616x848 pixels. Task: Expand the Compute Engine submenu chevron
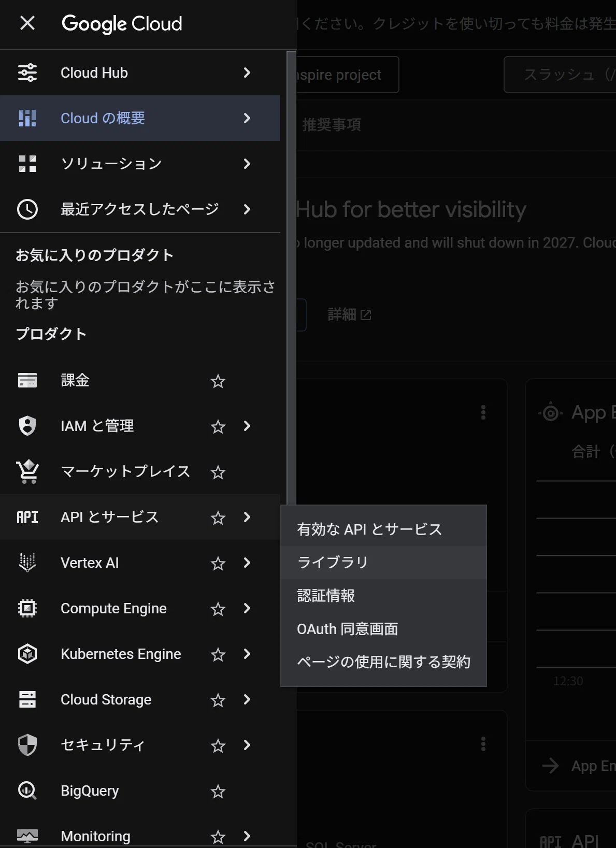[247, 608]
